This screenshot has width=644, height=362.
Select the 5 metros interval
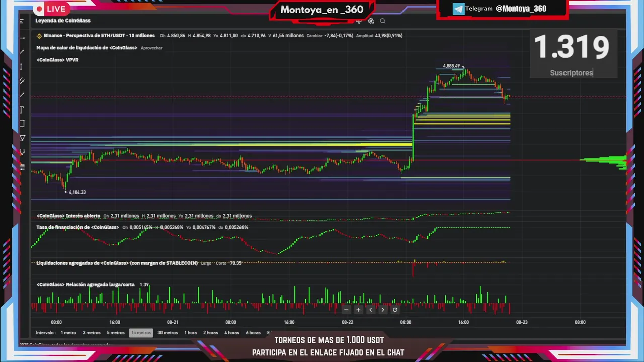pyautogui.click(x=116, y=333)
